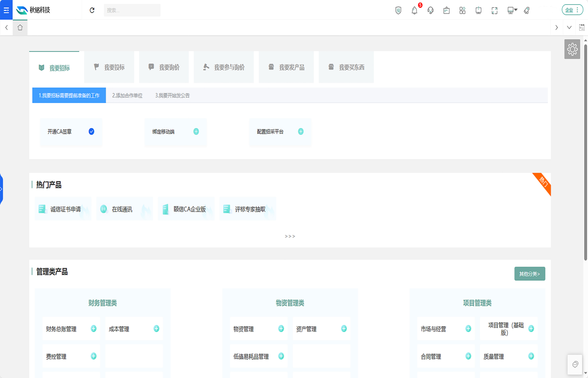Select step 2.添加合作单位 tab

(127, 96)
